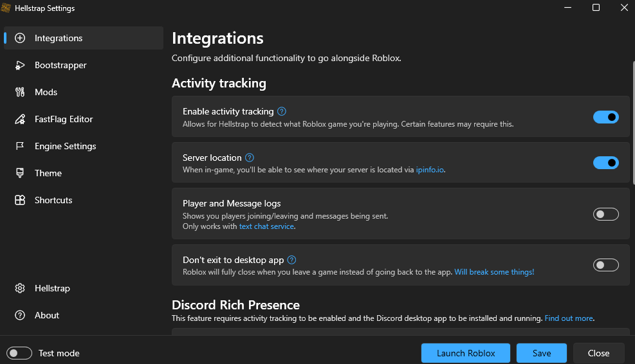Click the Hellstrap app icon in title bar
This screenshot has height=364, width=635.
6,8
